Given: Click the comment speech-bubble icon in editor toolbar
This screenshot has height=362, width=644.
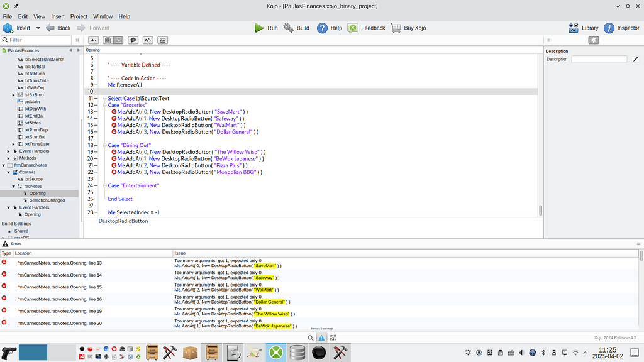Looking at the screenshot, I should coord(133,40).
